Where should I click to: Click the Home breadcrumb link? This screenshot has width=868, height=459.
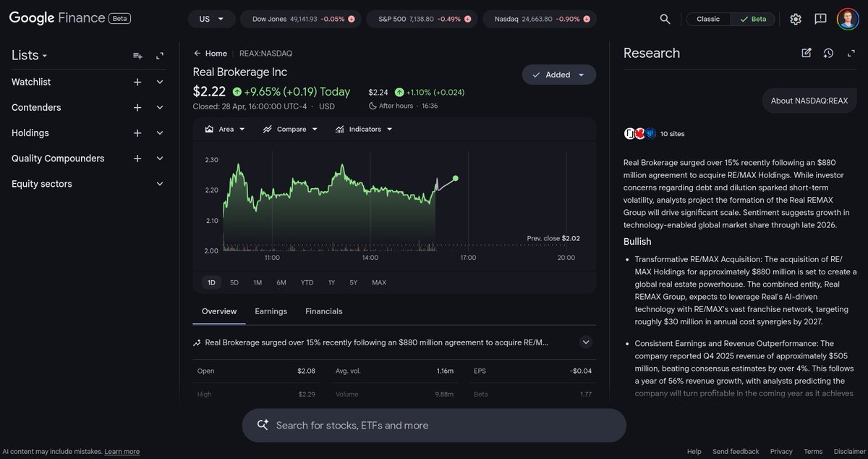click(216, 53)
